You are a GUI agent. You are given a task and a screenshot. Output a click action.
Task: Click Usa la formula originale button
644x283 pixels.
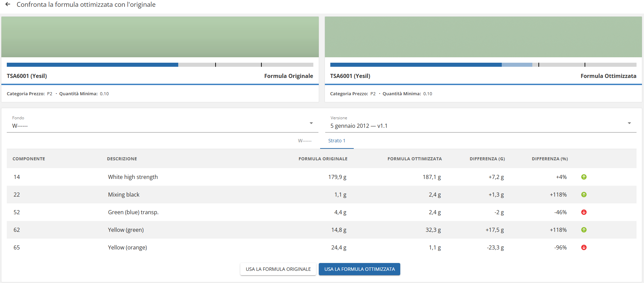(x=278, y=269)
